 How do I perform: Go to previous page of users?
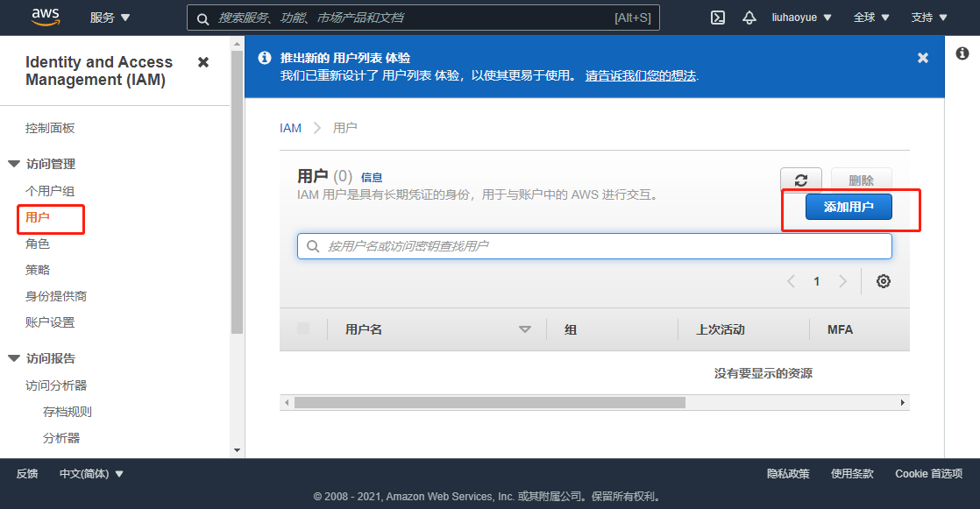791,281
